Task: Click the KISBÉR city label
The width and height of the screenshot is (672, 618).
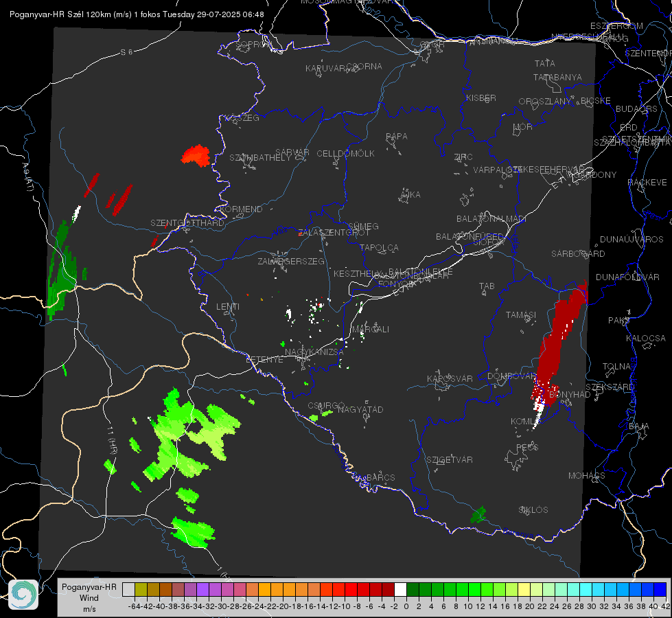Action: [481, 98]
